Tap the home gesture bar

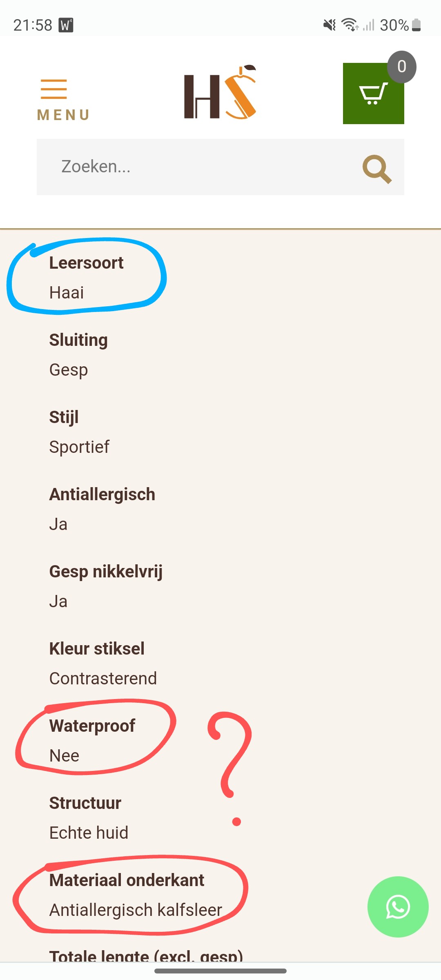pyautogui.click(x=220, y=971)
